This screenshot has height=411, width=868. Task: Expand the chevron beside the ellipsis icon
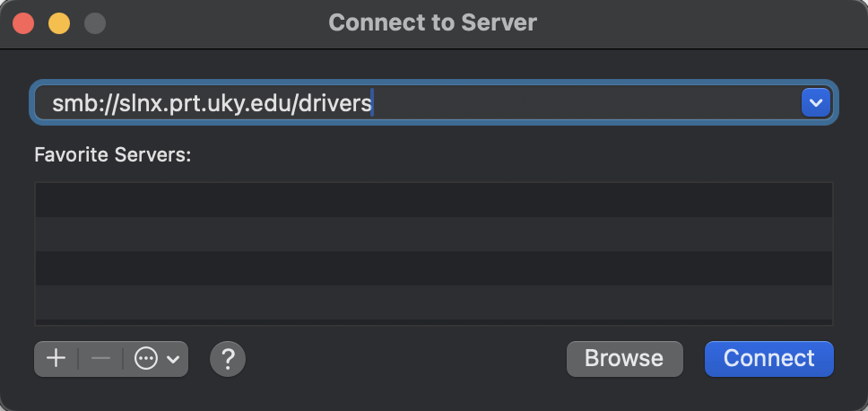tap(173, 360)
